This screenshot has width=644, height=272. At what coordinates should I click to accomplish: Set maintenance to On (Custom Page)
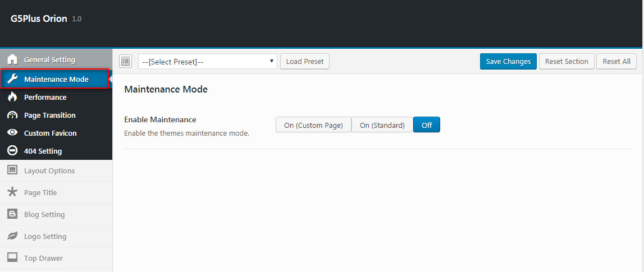point(313,125)
